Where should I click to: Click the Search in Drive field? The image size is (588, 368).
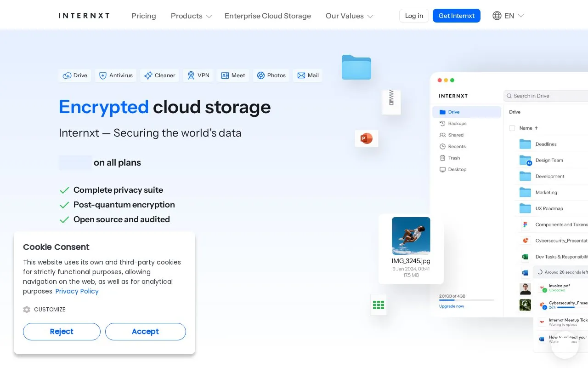(x=547, y=96)
